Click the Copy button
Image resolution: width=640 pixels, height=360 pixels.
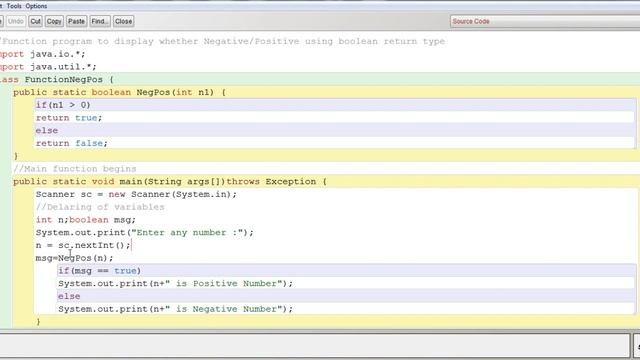click(54, 21)
